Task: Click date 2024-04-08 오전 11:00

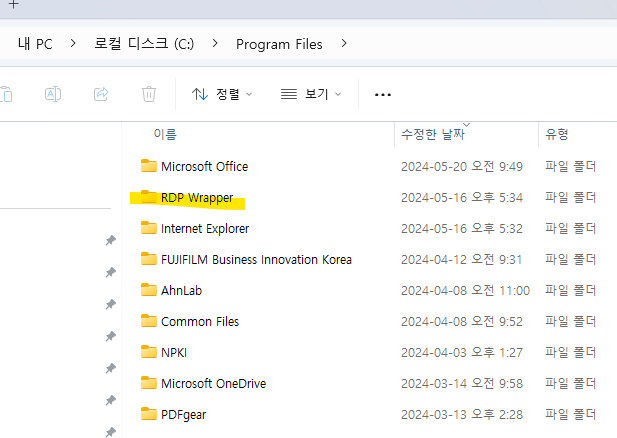Action: [x=466, y=291]
